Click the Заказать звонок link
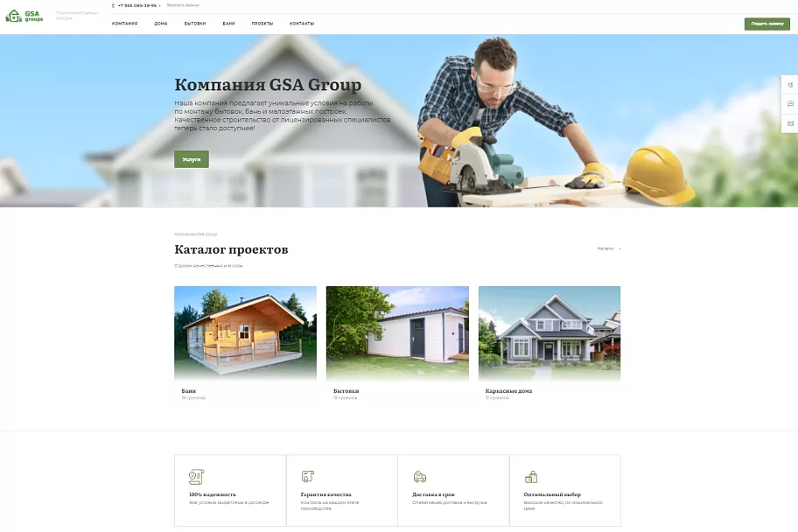Viewport: 798px width, 532px height. 183,5
